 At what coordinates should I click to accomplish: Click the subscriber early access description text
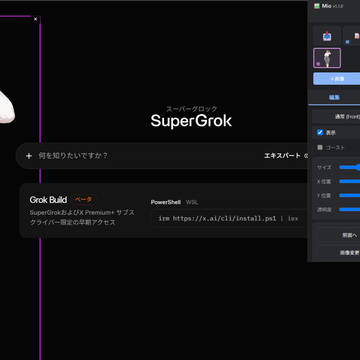tap(82, 218)
